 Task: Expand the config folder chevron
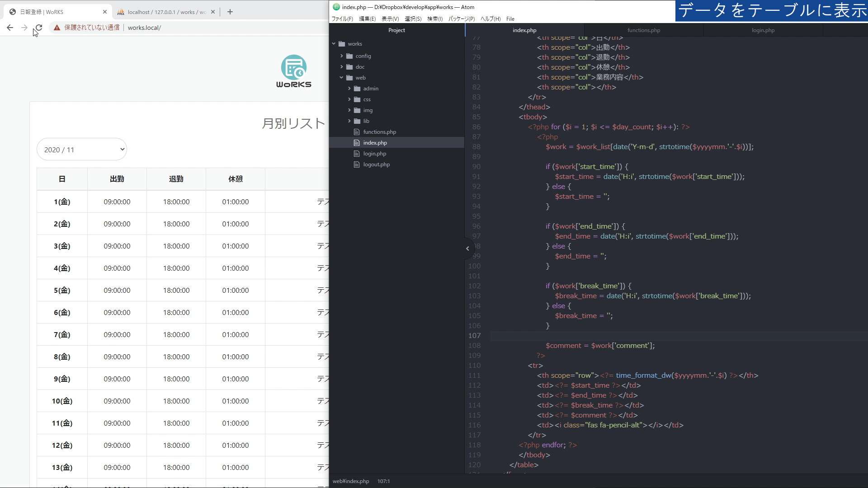click(x=342, y=56)
